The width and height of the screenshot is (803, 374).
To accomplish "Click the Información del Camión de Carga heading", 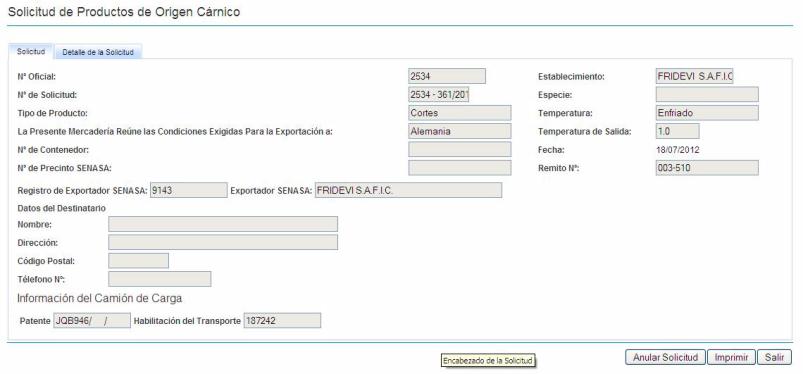I will [99, 298].
